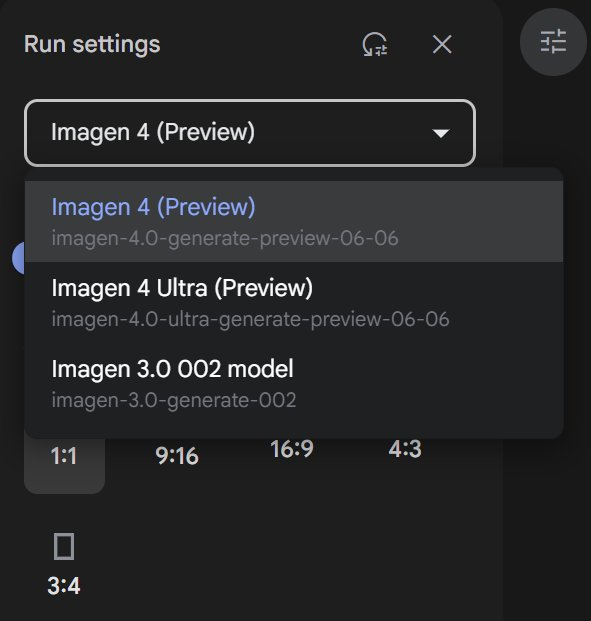The width and height of the screenshot is (591, 621).
Task: Click the imagen-3.0-generate-002 model ID text
Action: coord(174,400)
